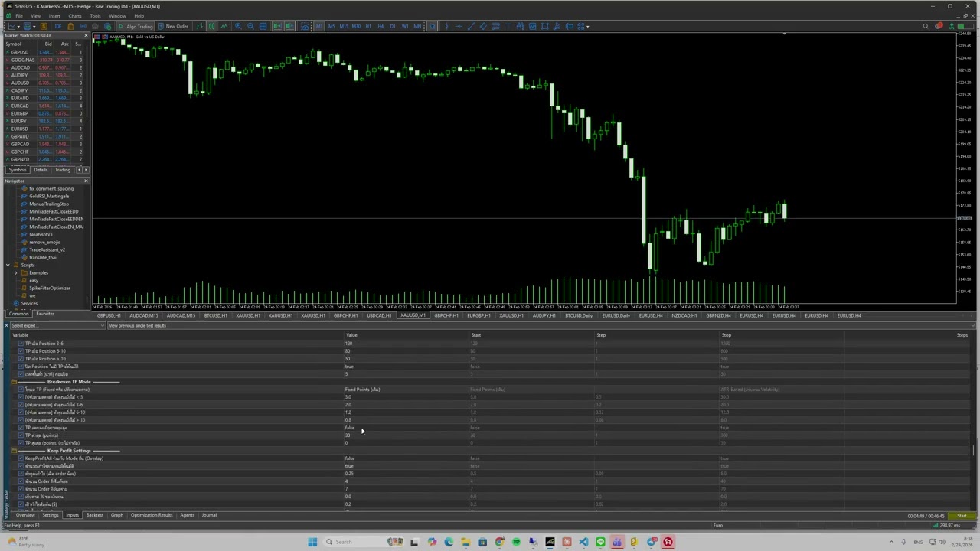980x551 pixels.
Task: Select the H1 timeframe button
Action: 368,26
